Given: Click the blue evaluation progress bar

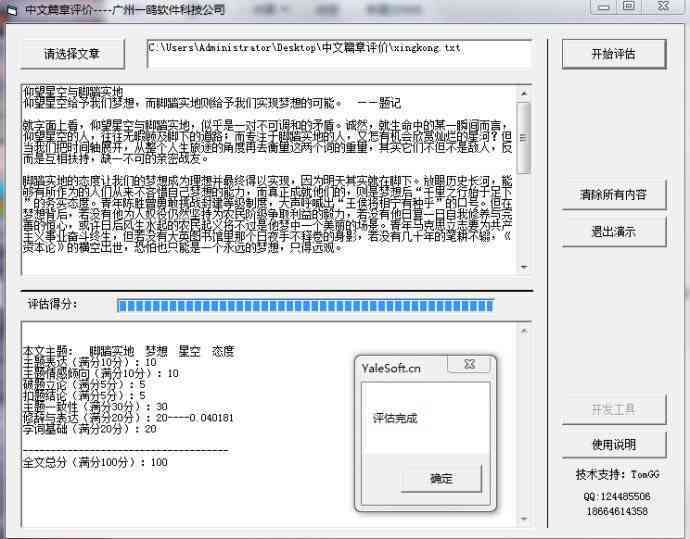Looking at the screenshot, I should (305, 305).
